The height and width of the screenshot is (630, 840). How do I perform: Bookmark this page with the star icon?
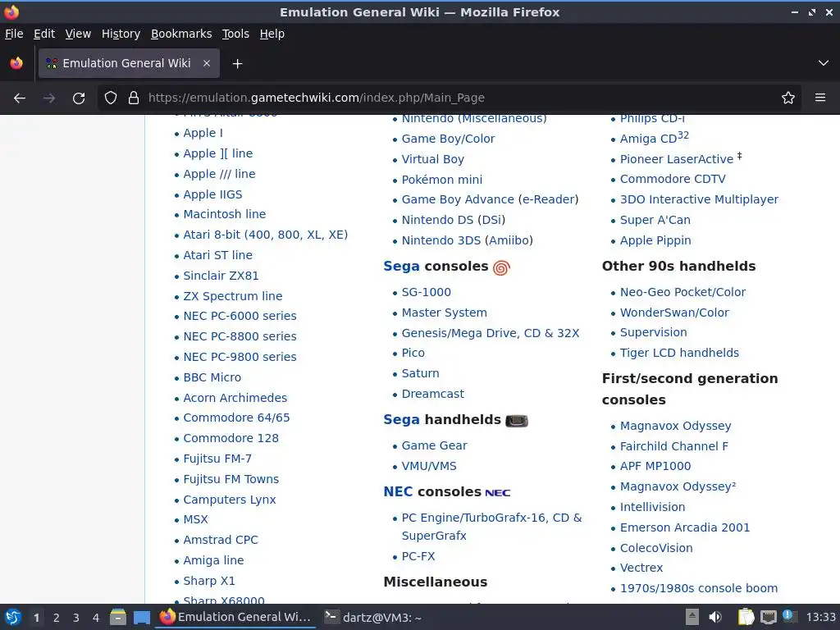pos(788,98)
